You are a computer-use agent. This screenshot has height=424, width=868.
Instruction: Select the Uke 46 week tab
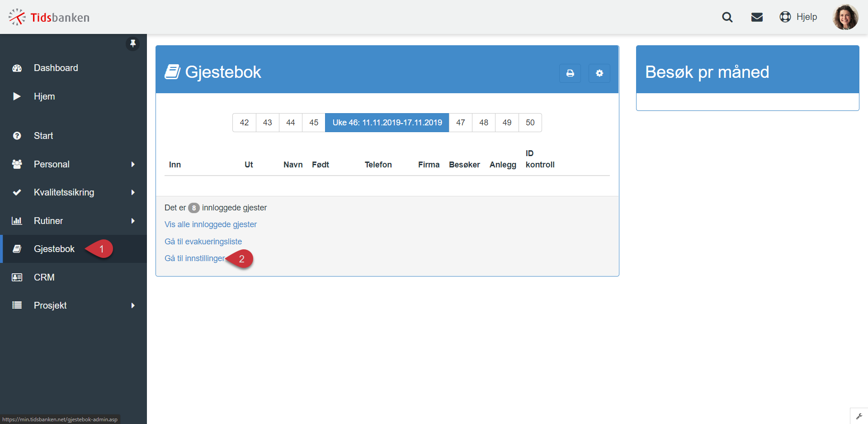point(387,123)
